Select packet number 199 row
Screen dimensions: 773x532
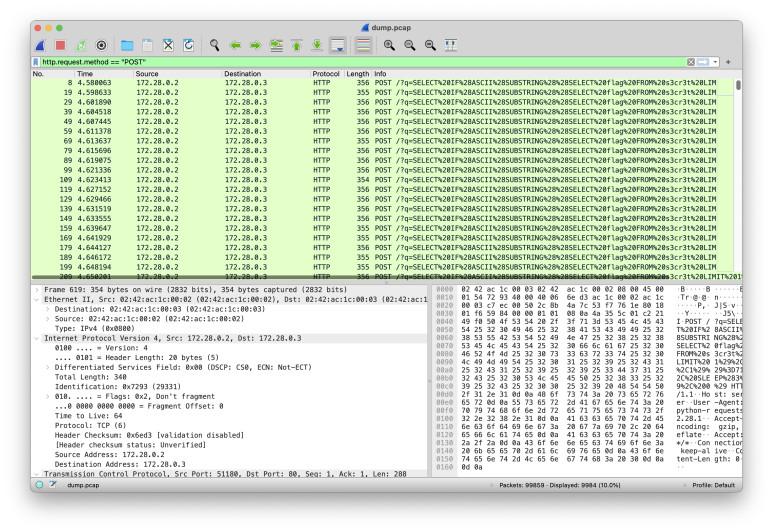382,267
